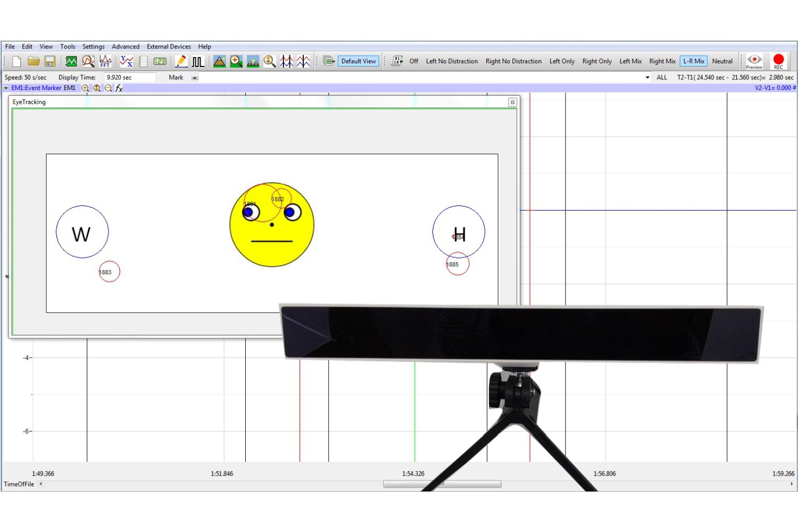
Task: Click the New file icon
Action: (16, 61)
